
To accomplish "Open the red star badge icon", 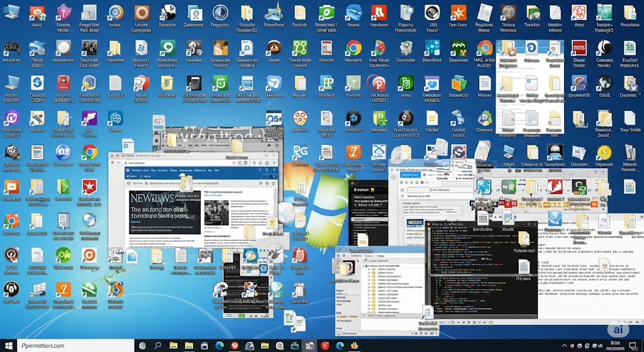I will (x=89, y=187).
